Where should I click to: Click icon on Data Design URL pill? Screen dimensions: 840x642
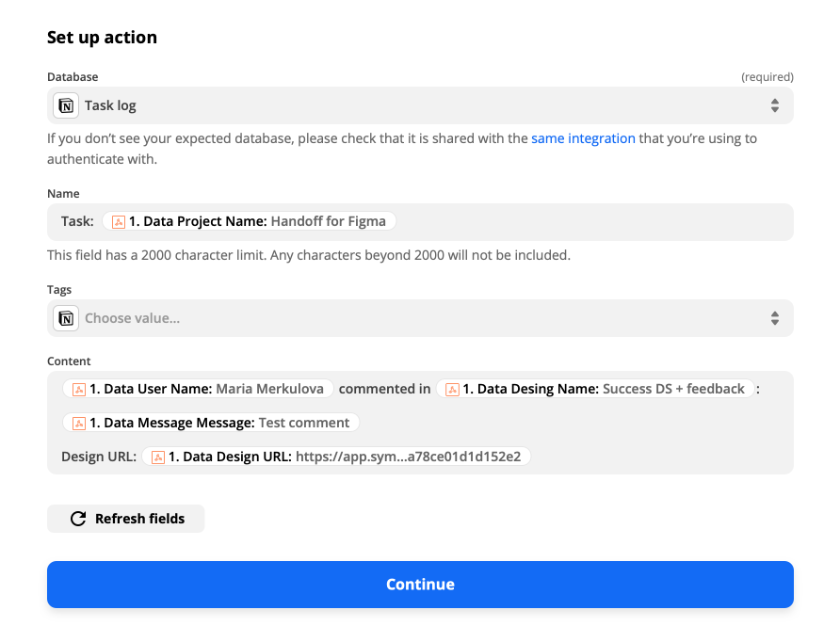coord(158,457)
